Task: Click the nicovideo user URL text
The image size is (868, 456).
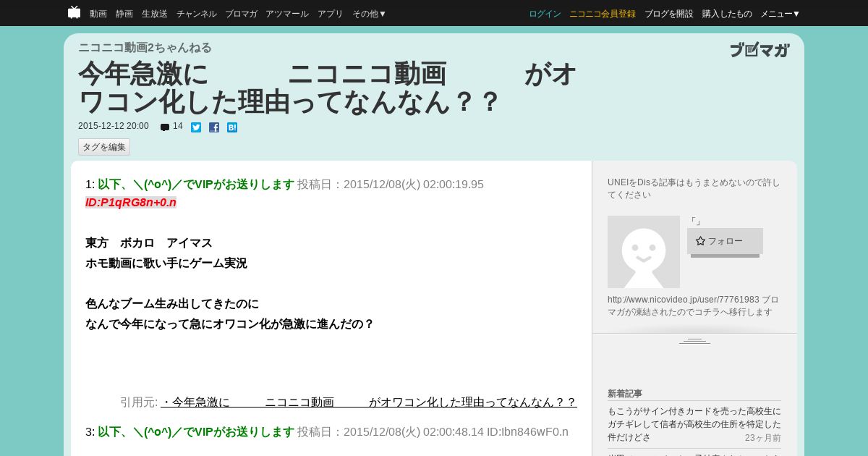Action: (684, 300)
